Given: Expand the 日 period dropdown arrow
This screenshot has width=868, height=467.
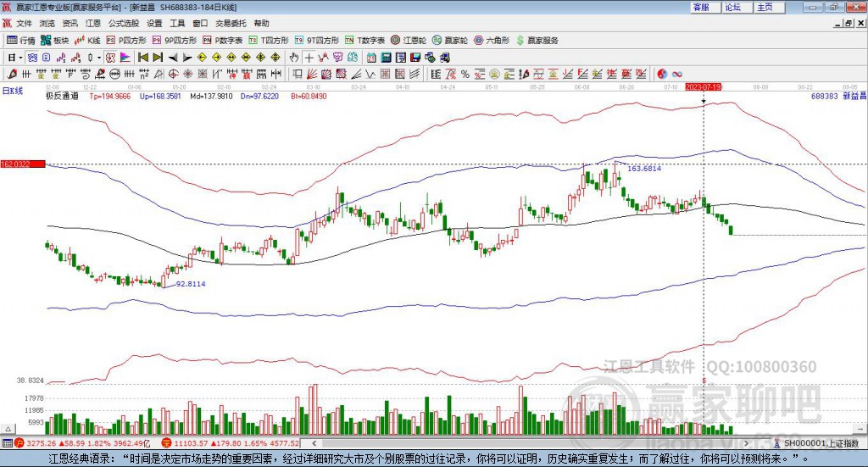Looking at the screenshot, I should (20, 58).
